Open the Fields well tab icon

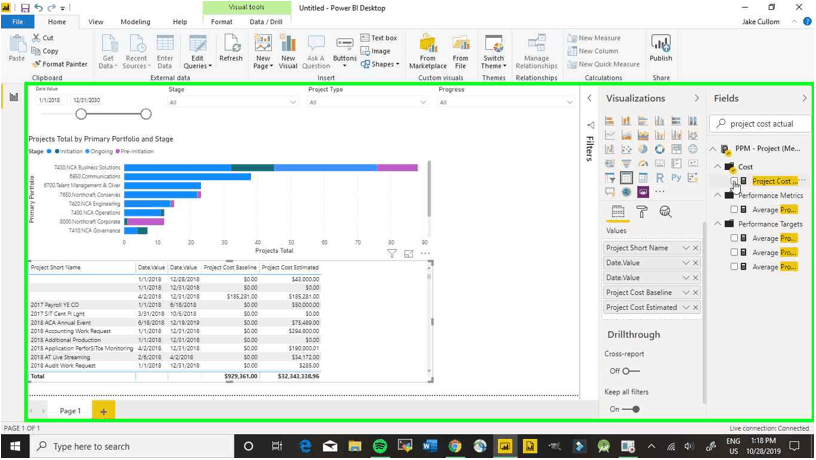pos(618,212)
